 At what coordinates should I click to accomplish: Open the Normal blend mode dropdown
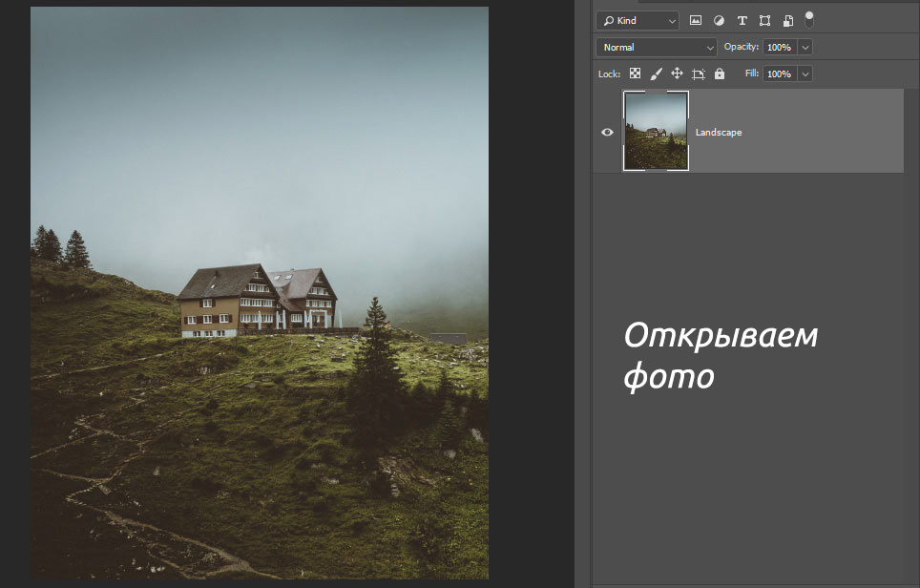tap(657, 47)
